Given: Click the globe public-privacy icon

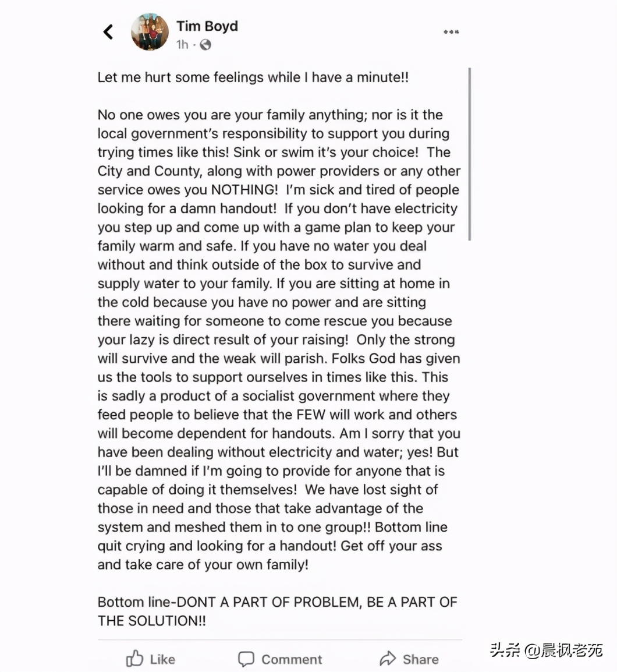Looking at the screenshot, I should coord(205,45).
